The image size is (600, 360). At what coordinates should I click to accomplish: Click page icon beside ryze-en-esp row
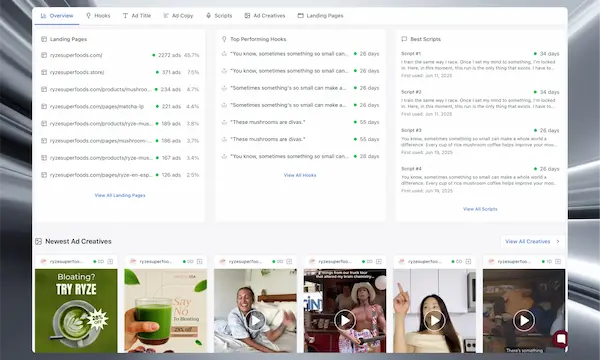coord(44,175)
